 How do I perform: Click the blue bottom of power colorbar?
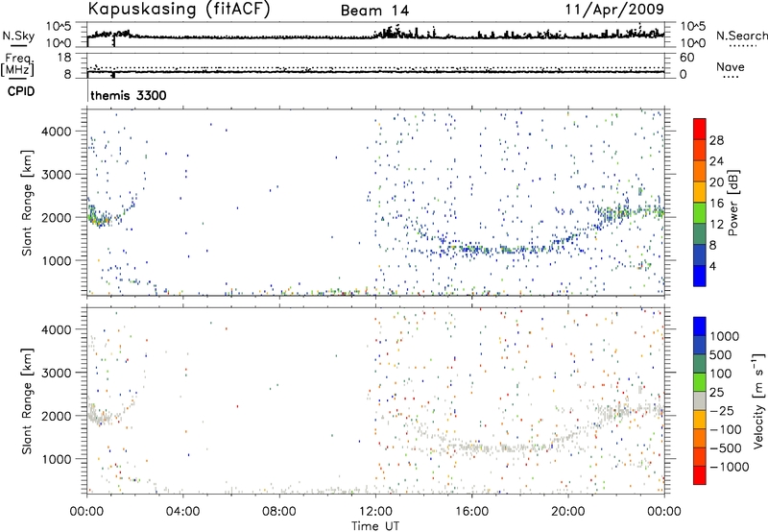tap(700, 276)
